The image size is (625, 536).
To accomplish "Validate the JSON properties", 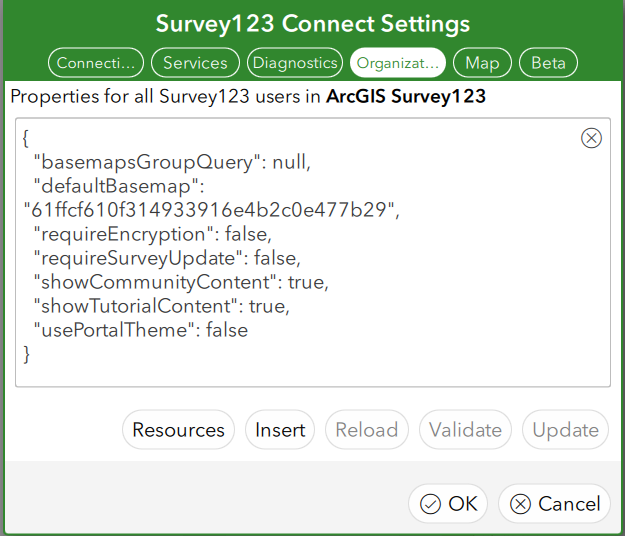I will pyautogui.click(x=465, y=430).
